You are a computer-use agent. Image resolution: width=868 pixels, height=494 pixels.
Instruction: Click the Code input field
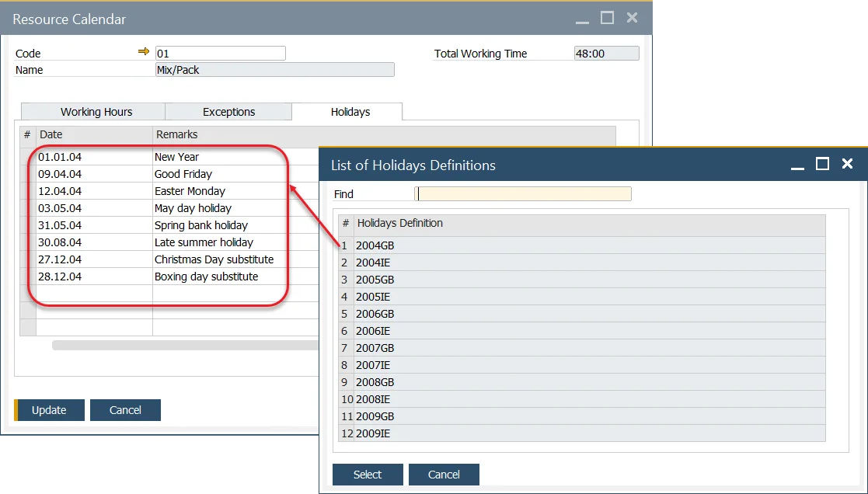point(220,53)
